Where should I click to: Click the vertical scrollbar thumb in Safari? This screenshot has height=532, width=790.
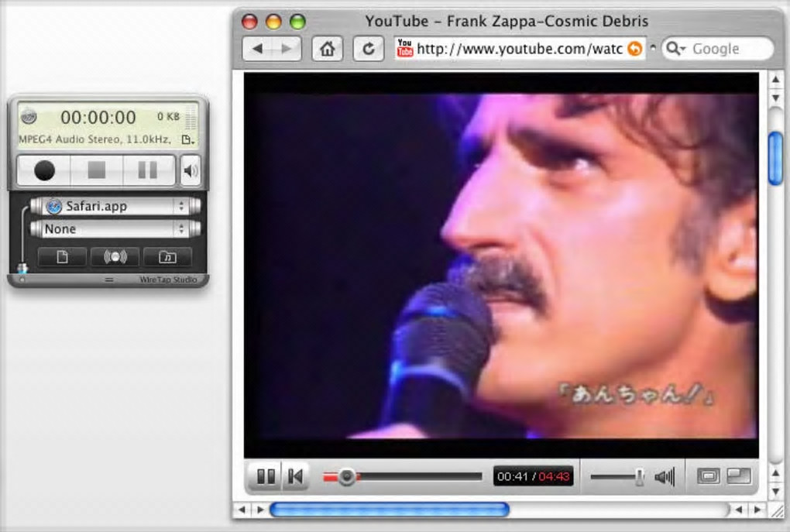(x=776, y=158)
